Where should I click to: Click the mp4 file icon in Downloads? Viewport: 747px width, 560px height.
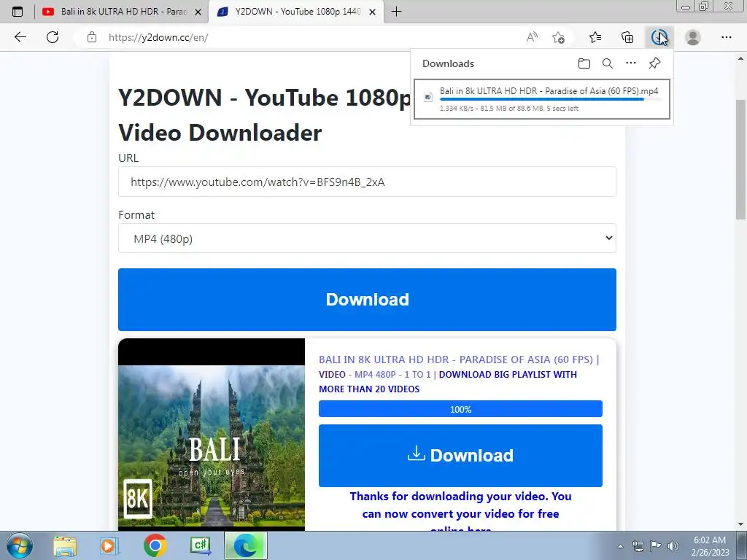428,97
